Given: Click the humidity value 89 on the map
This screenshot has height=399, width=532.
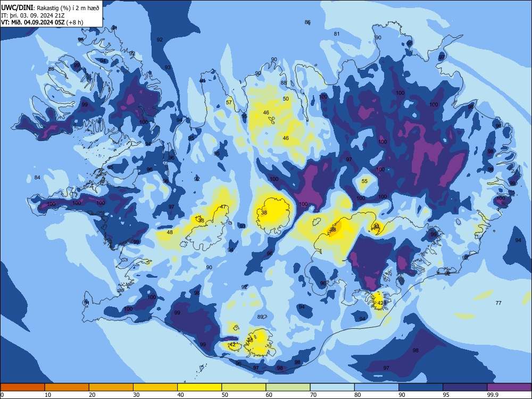Looking at the screenshot, I should tap(260, 317).
